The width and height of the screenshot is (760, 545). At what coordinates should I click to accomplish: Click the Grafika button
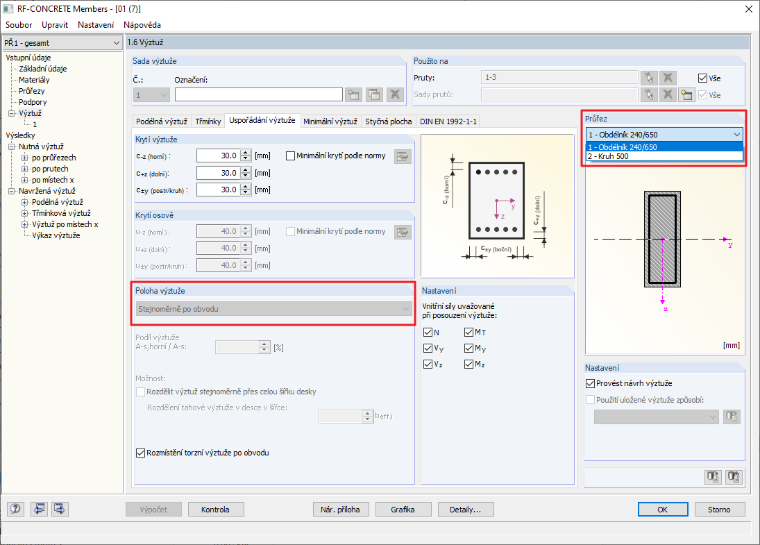pyautogui.click(x=403, y=510)
